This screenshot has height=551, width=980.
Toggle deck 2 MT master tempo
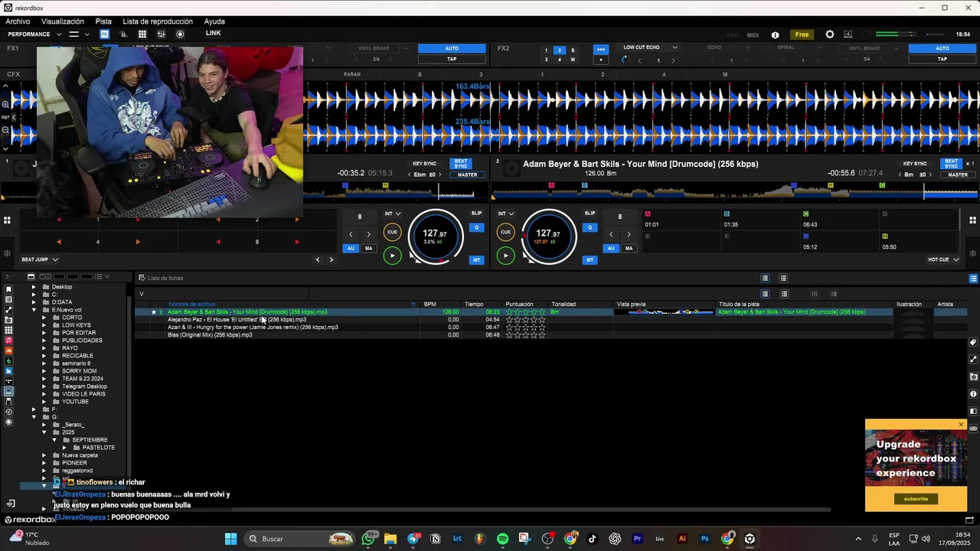pyautogui.click(x=590, y=260)
